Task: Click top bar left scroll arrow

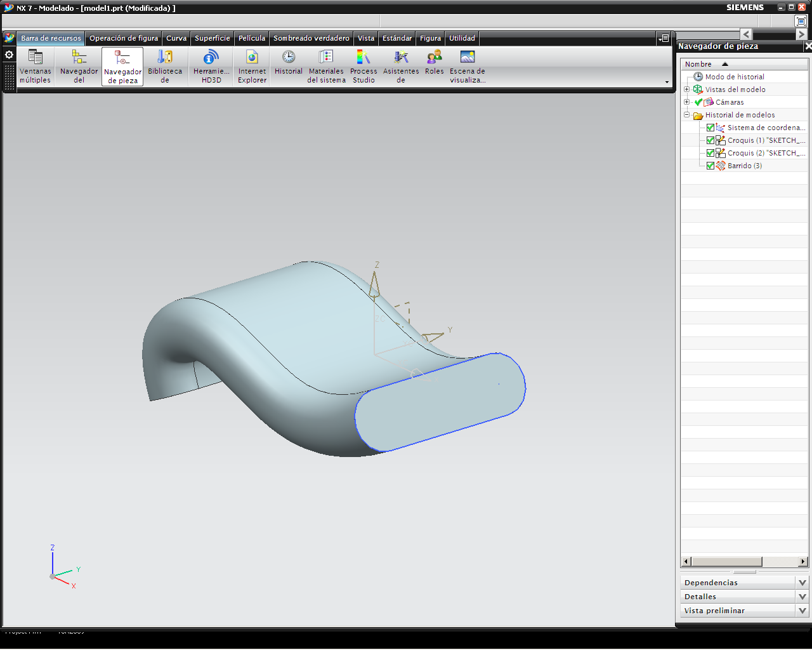Action: pyautogui.click(x=746, y=34)
